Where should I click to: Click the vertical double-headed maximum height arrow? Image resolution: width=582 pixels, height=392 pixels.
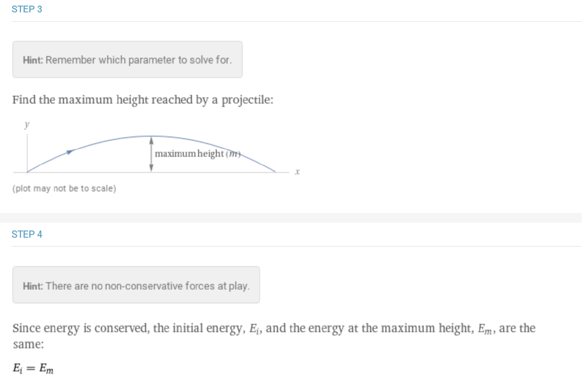[151, 154]
